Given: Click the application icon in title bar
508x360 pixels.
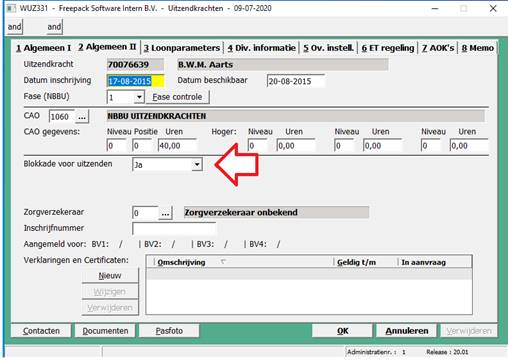Looking at the screenshot, I should pyautogui.click(x=11, y=8).
